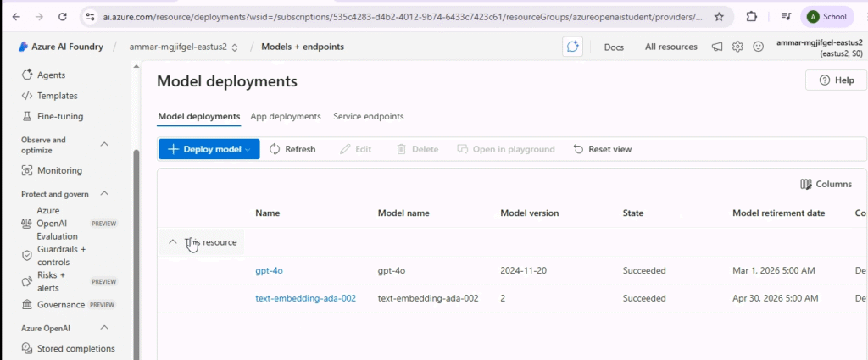Collapse the Protect and govern section
This screenshot has height=360, width=868.
point(104,194)
